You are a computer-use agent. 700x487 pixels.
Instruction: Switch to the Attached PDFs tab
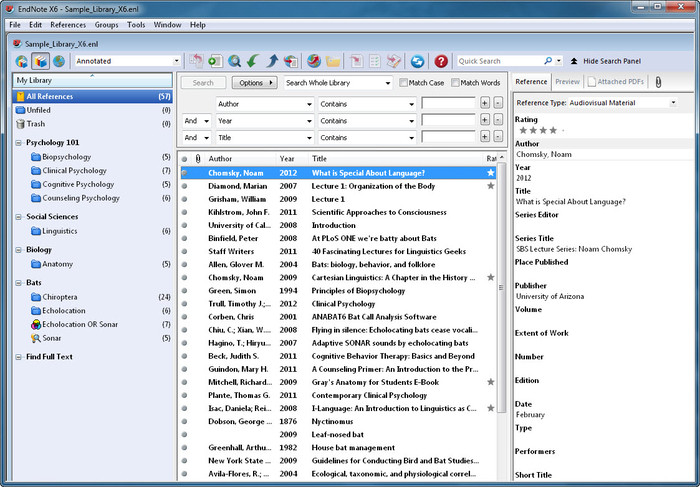616,82
